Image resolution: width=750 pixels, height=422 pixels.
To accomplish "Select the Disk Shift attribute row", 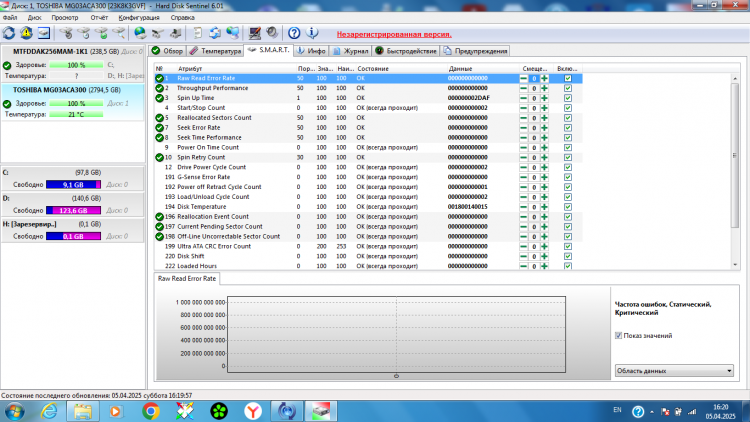I will point(368,256).
